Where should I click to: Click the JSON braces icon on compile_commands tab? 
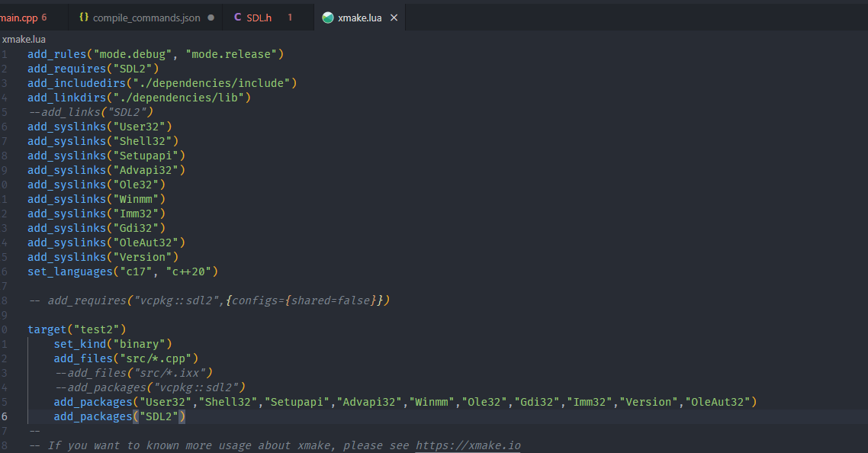(84, 18)
